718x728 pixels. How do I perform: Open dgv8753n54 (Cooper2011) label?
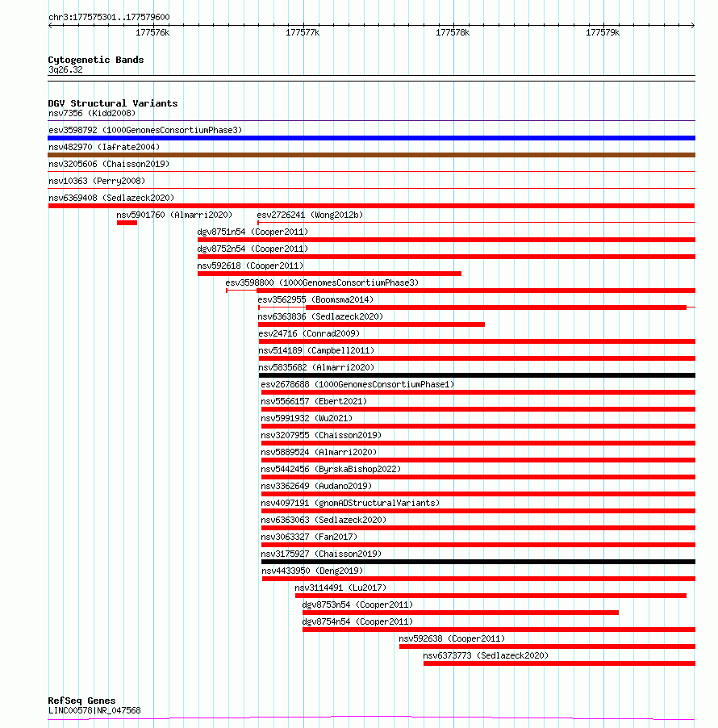coord(357,605)
